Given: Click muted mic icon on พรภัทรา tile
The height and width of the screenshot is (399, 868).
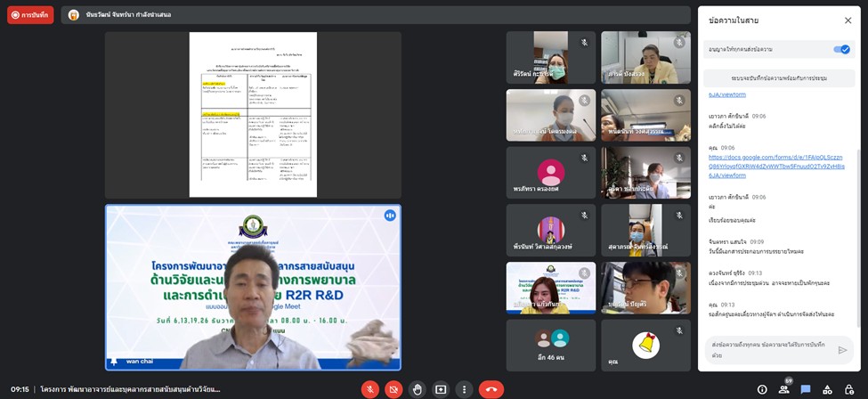Looking at the screenshot, I should coord(584,158).
